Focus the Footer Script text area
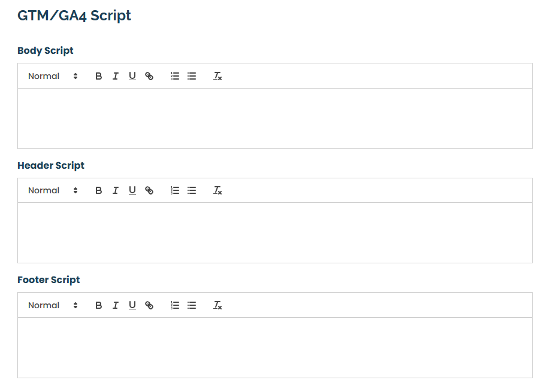The width and height of the screenshot is (547, 392). tap(275, 348)
